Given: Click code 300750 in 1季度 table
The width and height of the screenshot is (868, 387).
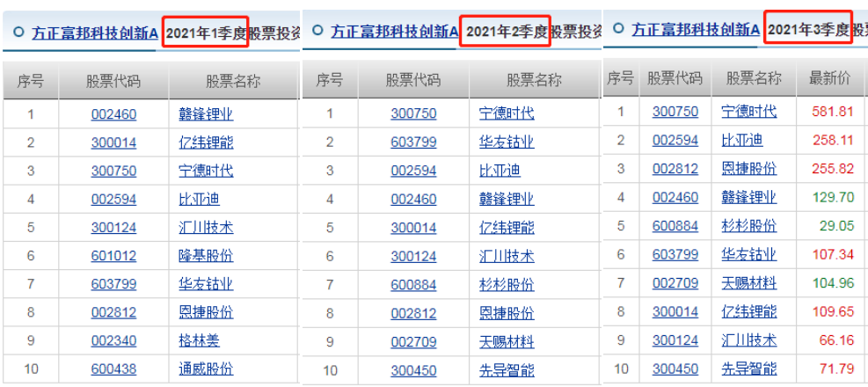Looking at the screenshot, I should click(x=113, y=171).
